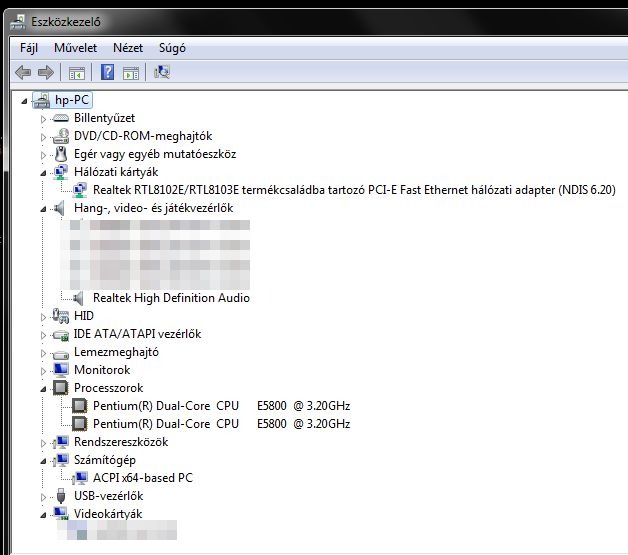This screenshot has width=628, height=555.
Task: Click the Back arrow toolbar icon
Action: tap(23, 72)
